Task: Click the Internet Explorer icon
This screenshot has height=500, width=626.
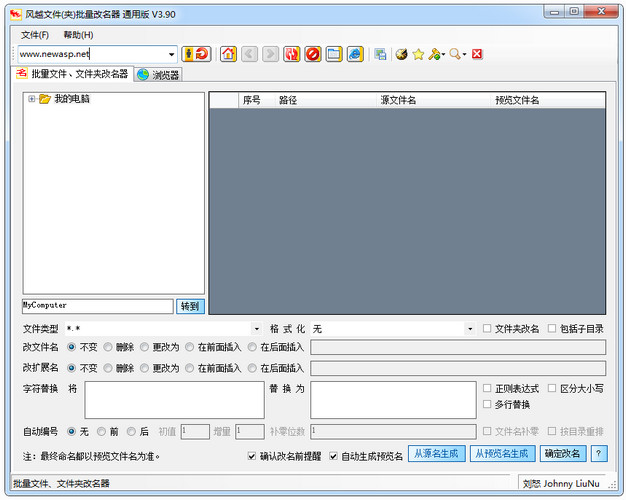Action: click(355, 54)
